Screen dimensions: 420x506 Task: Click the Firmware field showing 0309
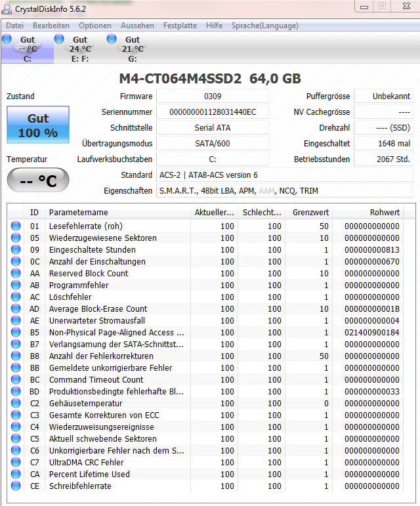click(x=213, y=96)
